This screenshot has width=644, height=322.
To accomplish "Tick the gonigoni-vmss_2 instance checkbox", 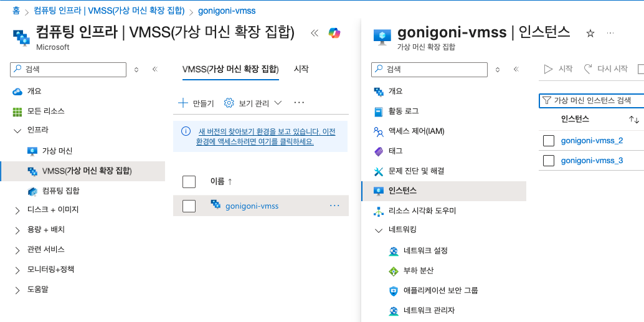I will 549,141.
